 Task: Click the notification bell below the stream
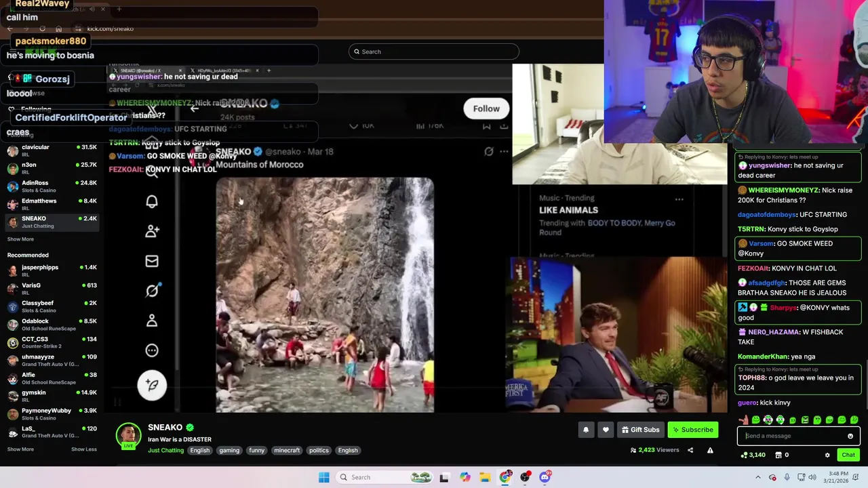[x=586, y=430]
